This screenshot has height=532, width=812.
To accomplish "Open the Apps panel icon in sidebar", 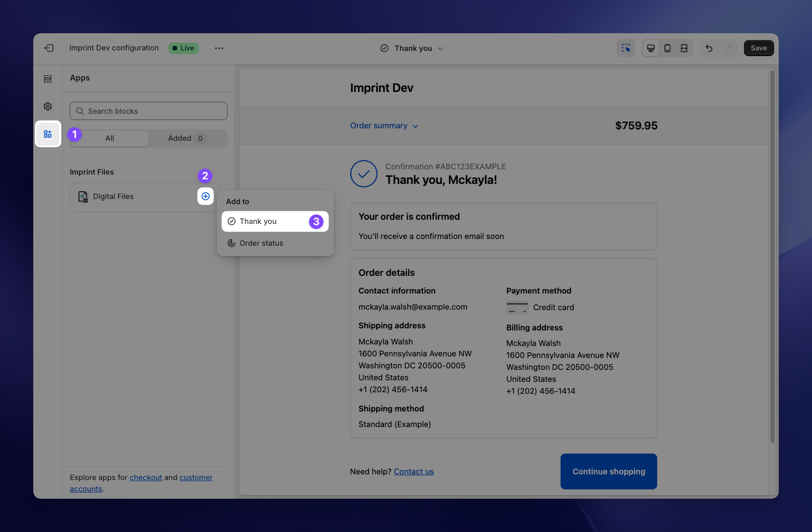I will pyautogui.click(x=48, y=134).
